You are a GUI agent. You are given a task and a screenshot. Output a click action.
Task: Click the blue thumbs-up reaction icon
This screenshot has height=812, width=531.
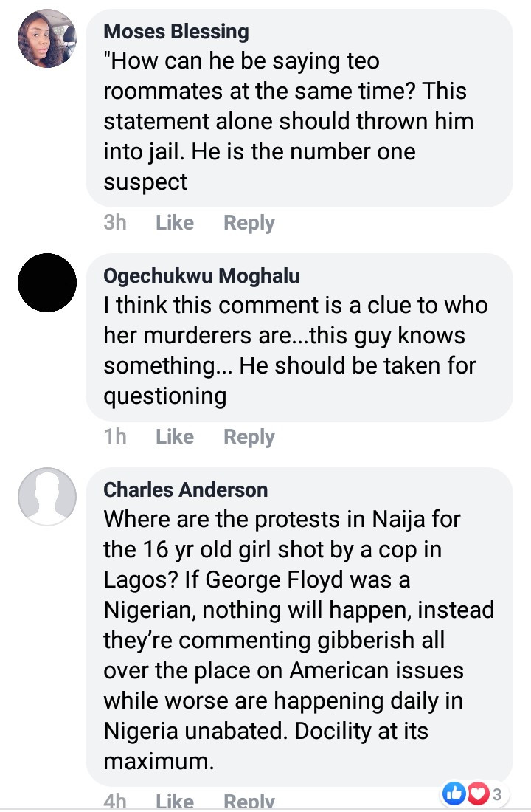coord(452,794)
